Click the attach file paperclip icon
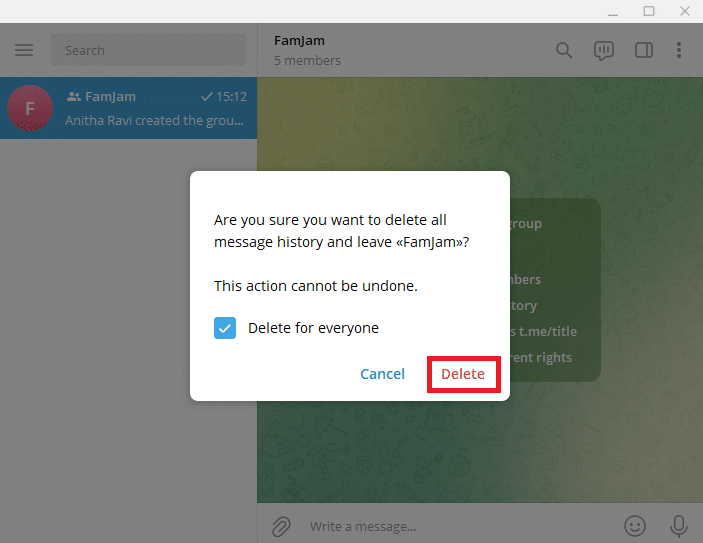 tap(281, 526)
